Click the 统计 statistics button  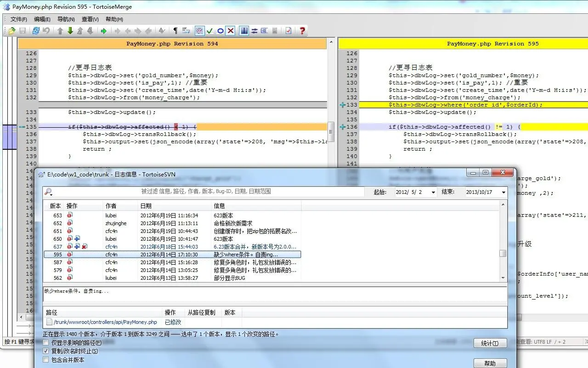(x=490, y=343)
